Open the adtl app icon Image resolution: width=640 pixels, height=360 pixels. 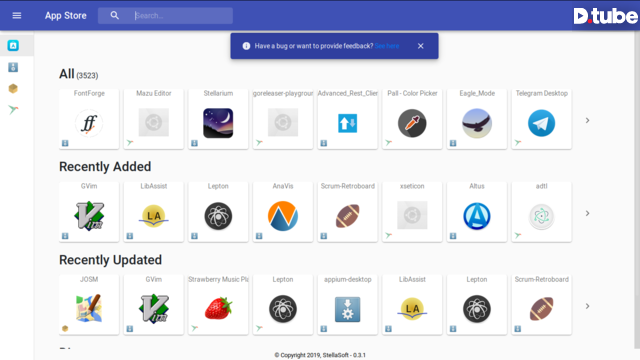point(541,216)
